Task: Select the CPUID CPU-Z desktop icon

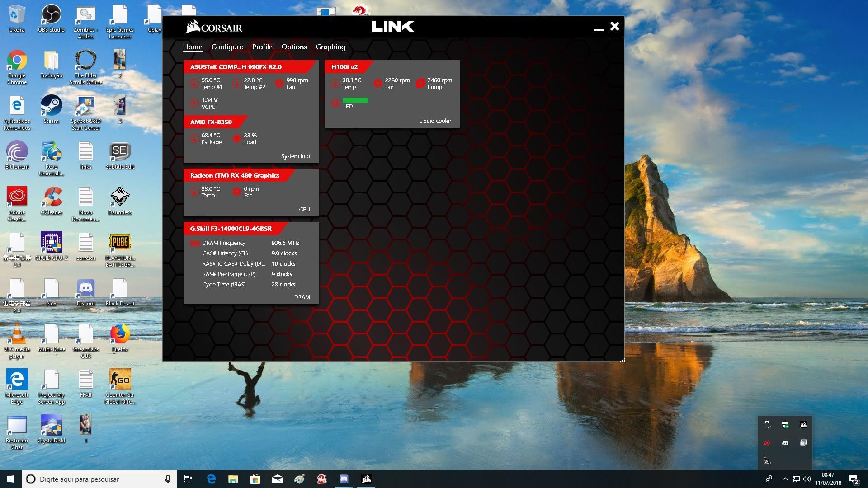Action: tap(52, 246)
